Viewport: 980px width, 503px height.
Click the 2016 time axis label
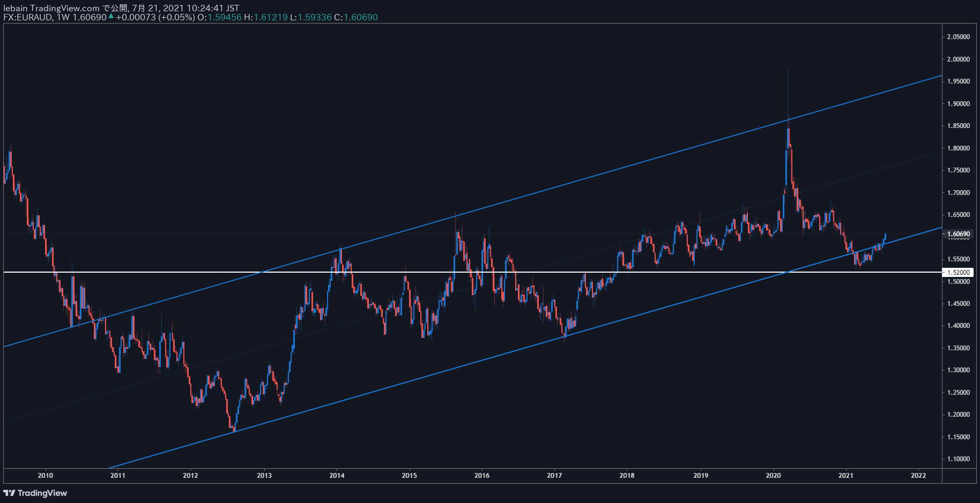[482, 476]
